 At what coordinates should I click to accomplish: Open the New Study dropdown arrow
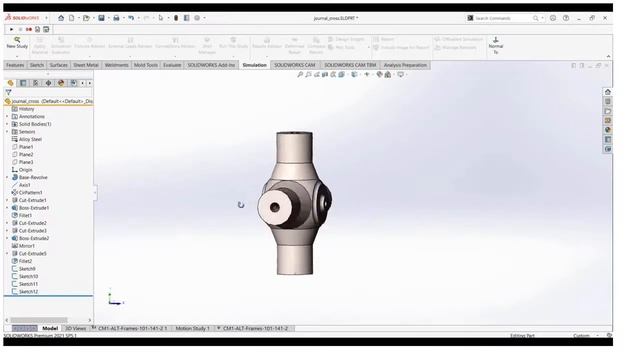click(x=17, y=56)
